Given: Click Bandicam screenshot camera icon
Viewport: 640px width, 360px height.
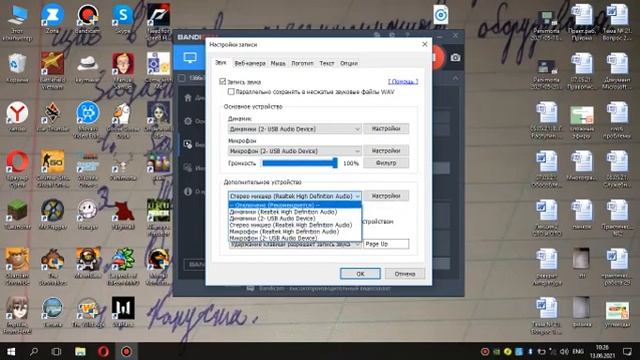Looking at the screenshot, I should pyautogui.click(x=455, y=58).
